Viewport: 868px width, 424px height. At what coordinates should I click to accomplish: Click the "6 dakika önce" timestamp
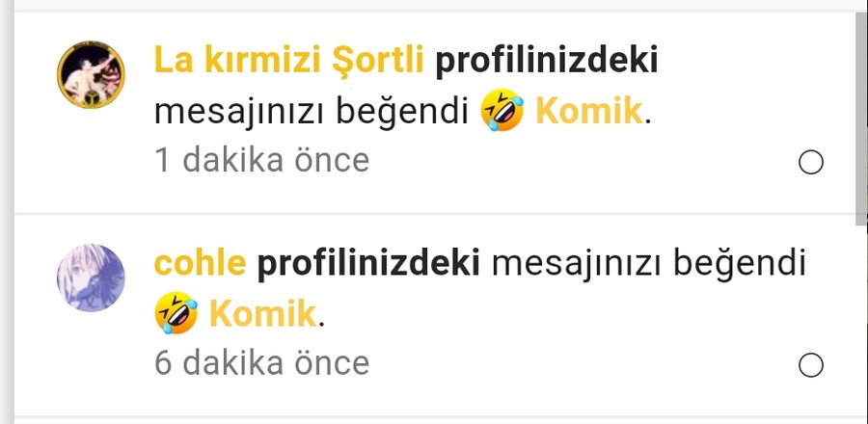(x=261, y=363)
